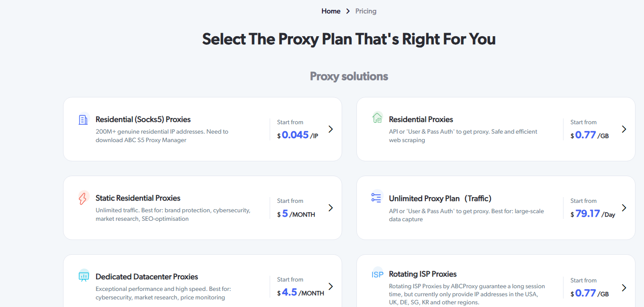Click the Dedicated Datacenter Proxies arrow
Image resolution: width=644 pixels, height=307 pixels.
click(330, 286)
